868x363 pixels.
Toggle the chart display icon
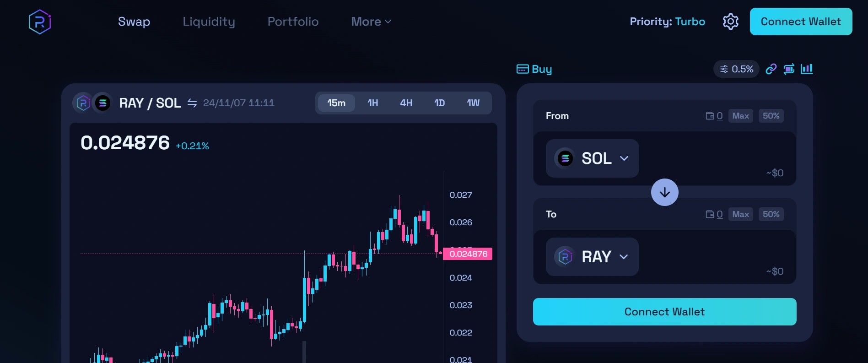pyautogui.click(x=807, y=69)
